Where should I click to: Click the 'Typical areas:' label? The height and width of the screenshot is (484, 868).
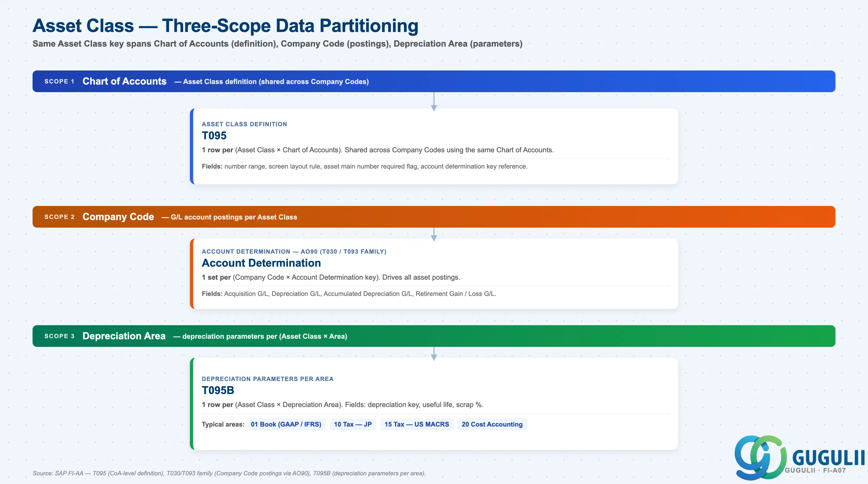pos(223,424)
